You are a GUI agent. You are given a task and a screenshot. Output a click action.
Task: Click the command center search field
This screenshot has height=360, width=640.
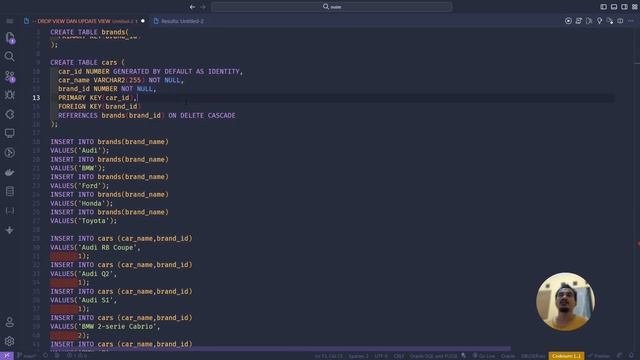332,7
